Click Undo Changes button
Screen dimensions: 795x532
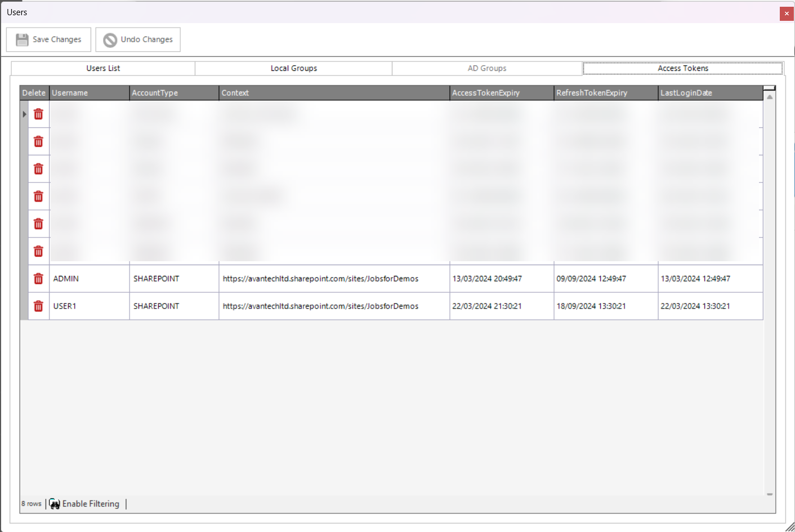pos(138,39)
